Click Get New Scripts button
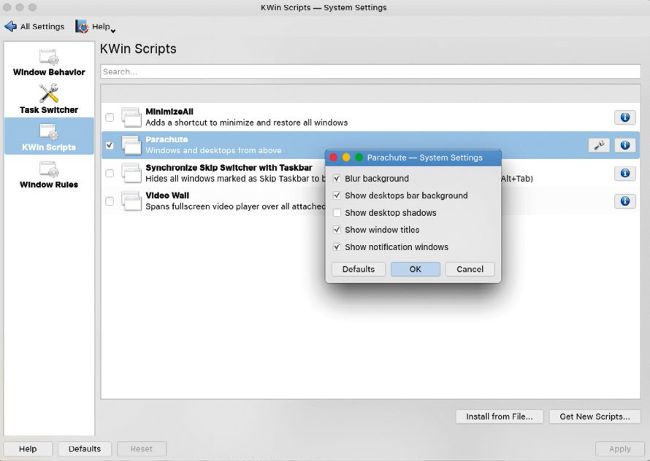This screenshot has width=650, height=461. pyautogui.click(x=594, y=416)
